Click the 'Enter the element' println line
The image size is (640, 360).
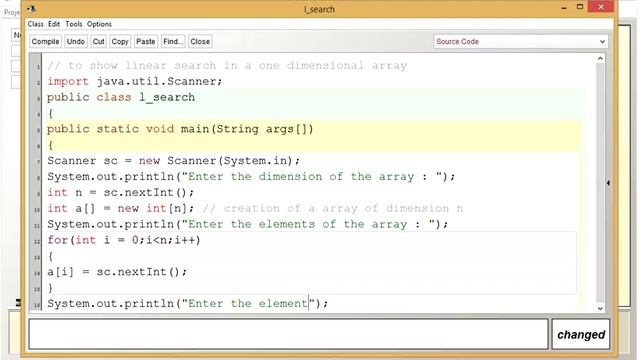pos(187,304)
